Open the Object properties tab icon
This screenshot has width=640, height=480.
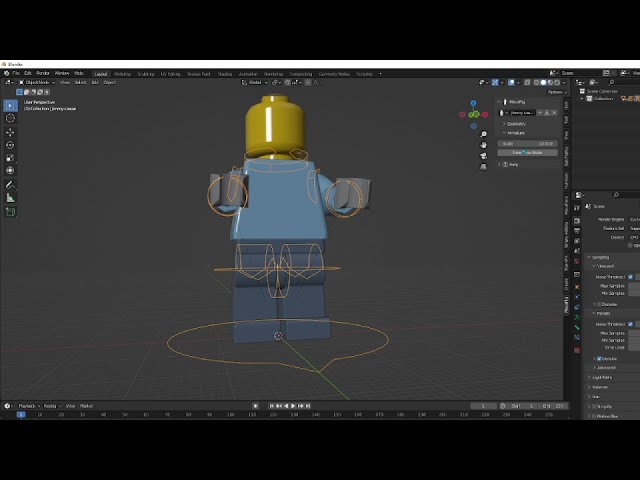point(577,287)
